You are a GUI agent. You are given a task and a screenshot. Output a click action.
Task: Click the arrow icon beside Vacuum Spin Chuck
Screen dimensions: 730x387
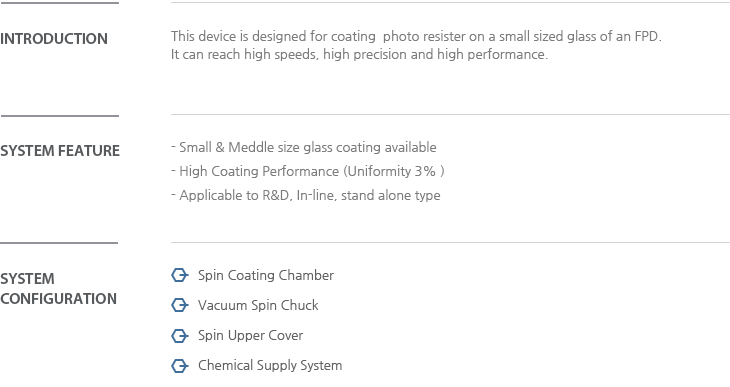(180, 305)
